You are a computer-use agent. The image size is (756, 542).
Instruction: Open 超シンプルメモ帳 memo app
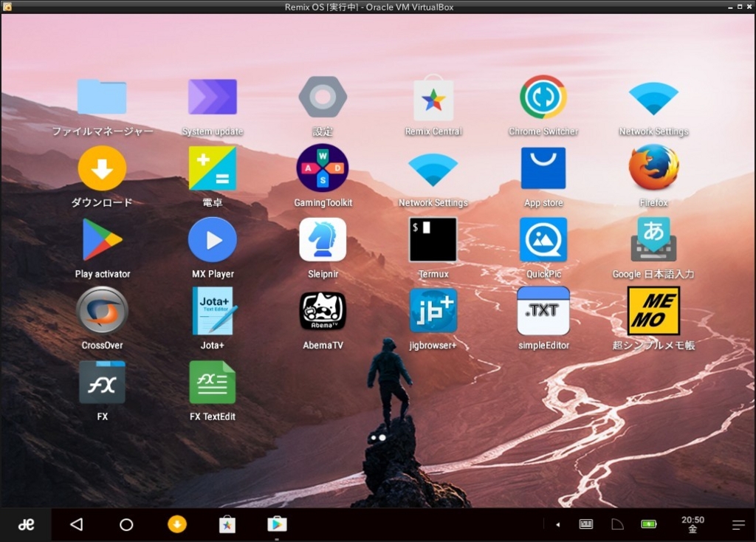click(x=653, y=311)
